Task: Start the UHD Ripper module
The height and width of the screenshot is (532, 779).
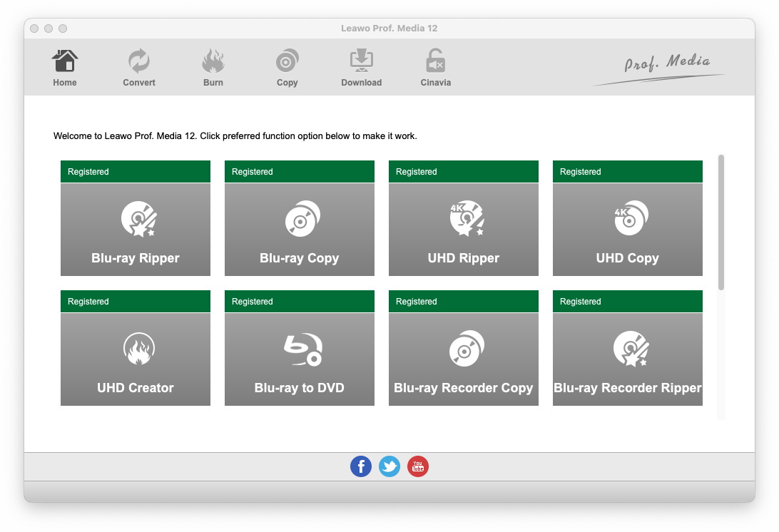Action: click(x=464, y=230)
